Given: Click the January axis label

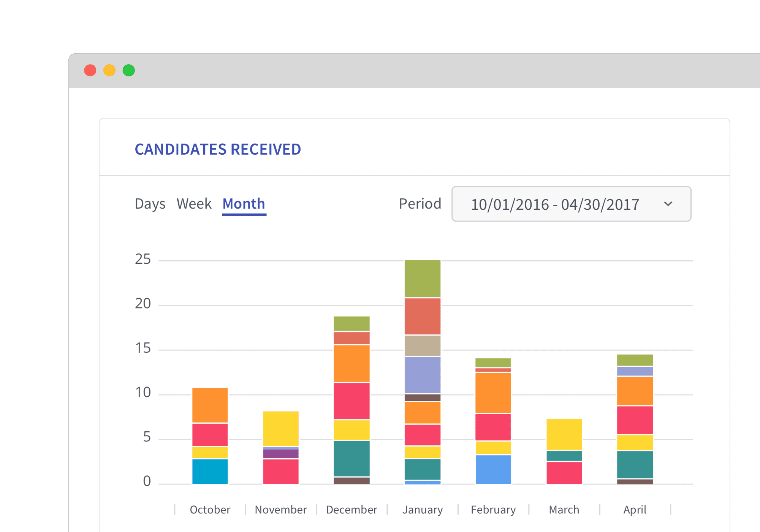Looking at the screenshot, I should (423, 510).
